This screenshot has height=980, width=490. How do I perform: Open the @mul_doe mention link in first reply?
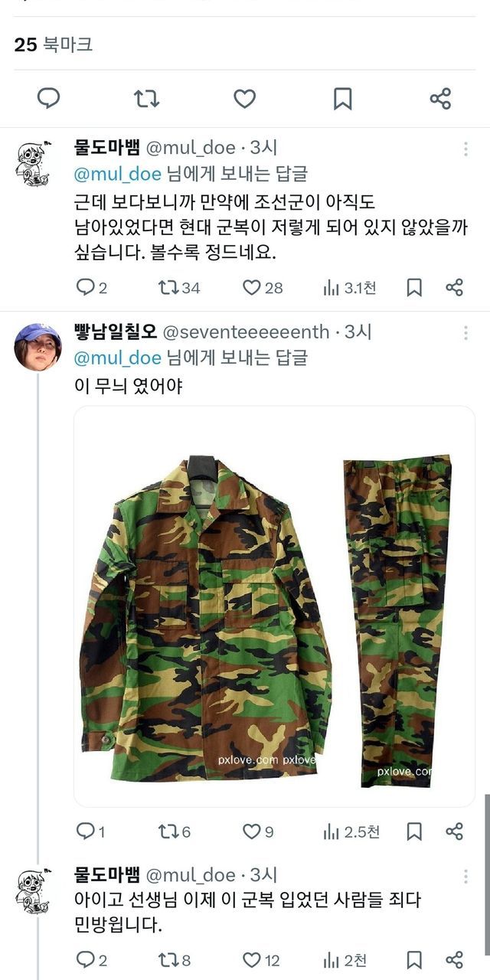117,173
